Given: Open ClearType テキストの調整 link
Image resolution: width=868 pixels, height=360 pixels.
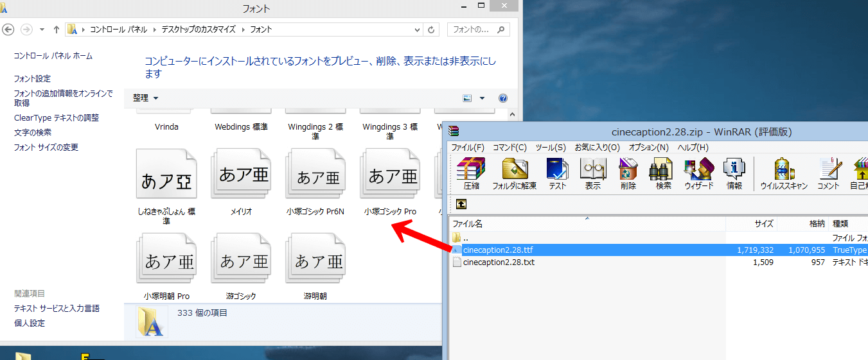Looking at the screenshot, I should coord(57,118).
